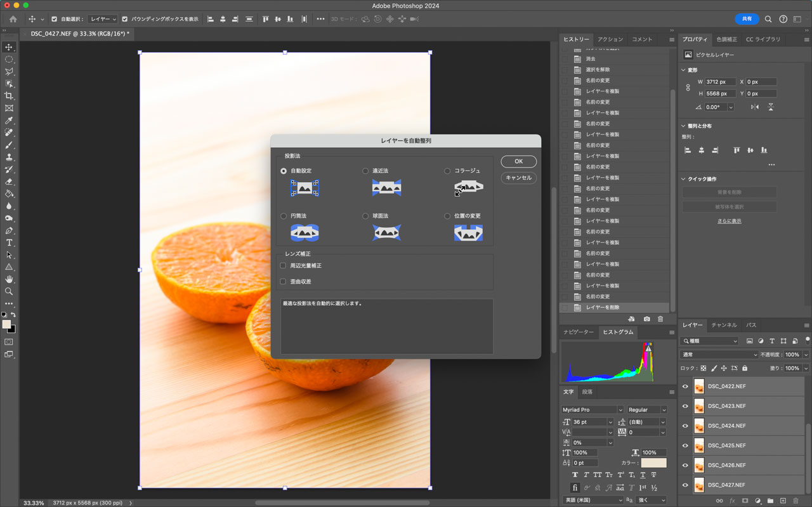
Task: Hide the DSC_0424.NEF layer
Action: pyautogui.click(x=685, y=426)
